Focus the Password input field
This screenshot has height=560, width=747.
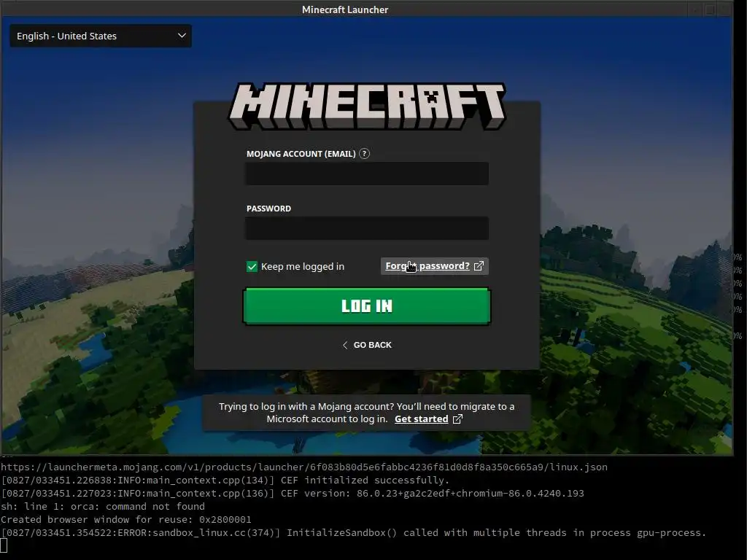[367, 228]
